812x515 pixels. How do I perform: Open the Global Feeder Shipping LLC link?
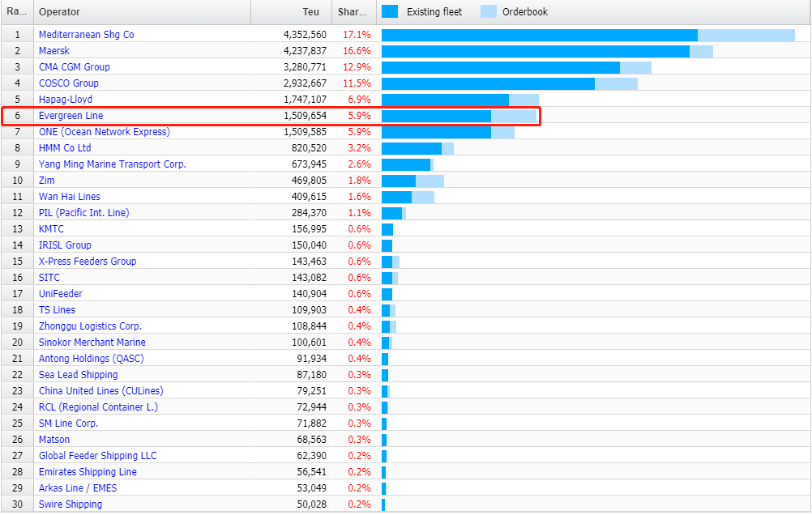click(97, 455)
